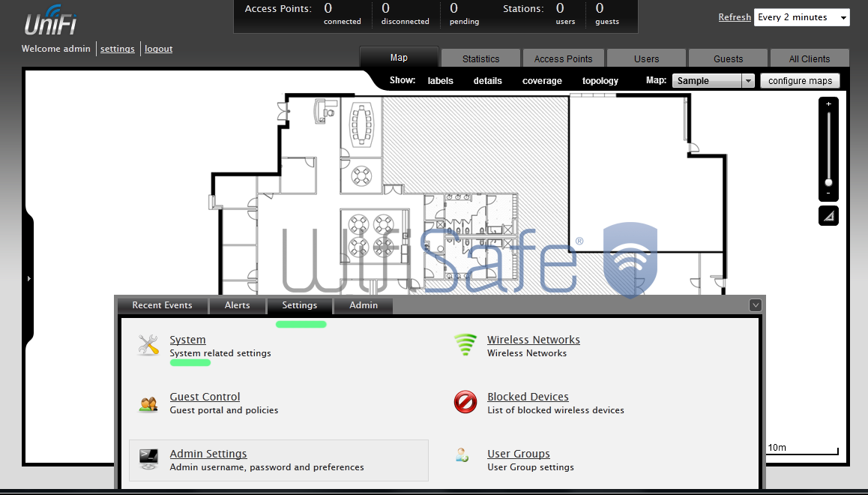
Task: Open the Alerts tab
Action: (x=237, y=305)
